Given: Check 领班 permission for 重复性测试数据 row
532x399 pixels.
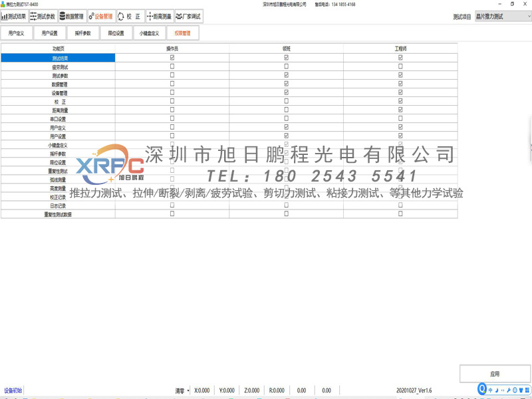Looking at the screenshot, I should (x=287, y=213).
